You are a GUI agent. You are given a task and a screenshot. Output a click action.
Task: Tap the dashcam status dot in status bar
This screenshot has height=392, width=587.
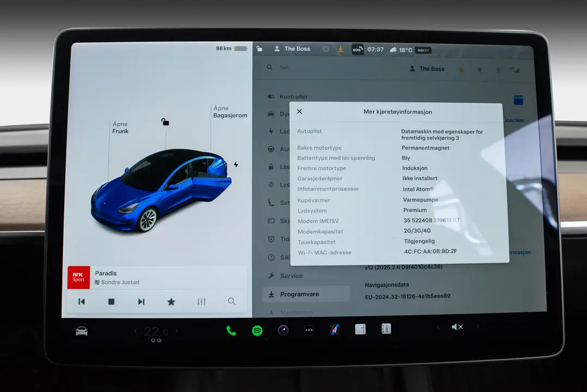pos(326,49)
